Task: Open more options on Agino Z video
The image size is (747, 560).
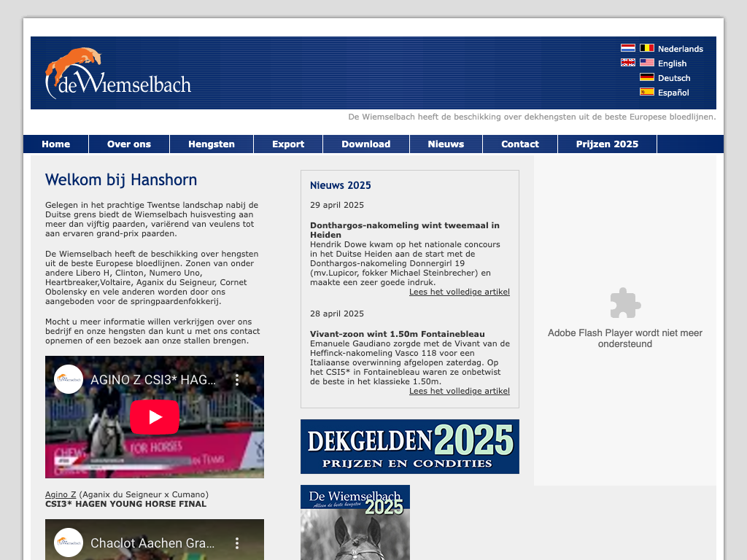Action: point(236,380)
